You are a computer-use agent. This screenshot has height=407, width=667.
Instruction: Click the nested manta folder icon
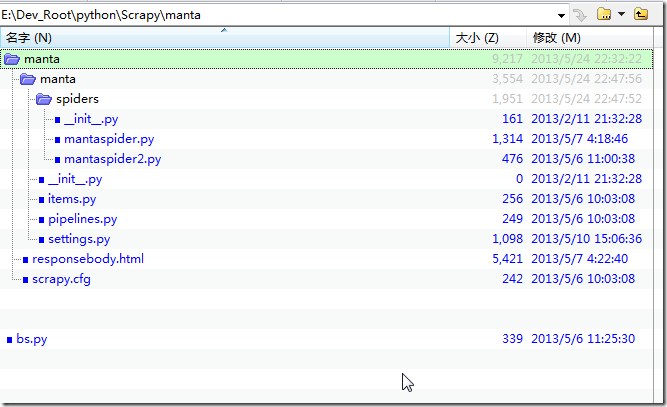pyautogui.click(x=28, y=79)
